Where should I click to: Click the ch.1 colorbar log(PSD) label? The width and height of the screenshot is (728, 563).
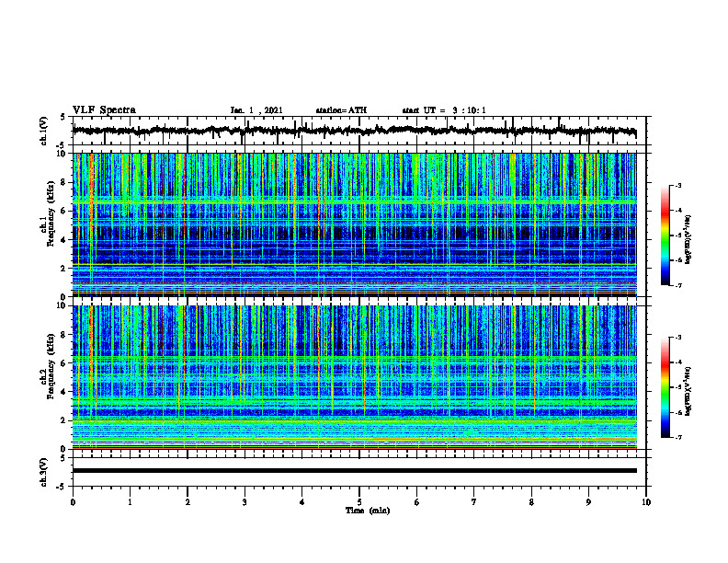[x=688, y=239]
